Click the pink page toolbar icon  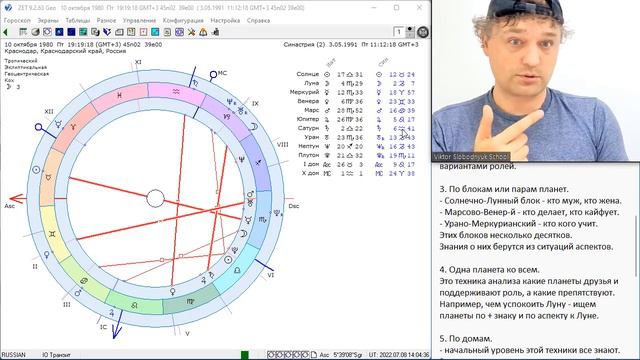143,32
